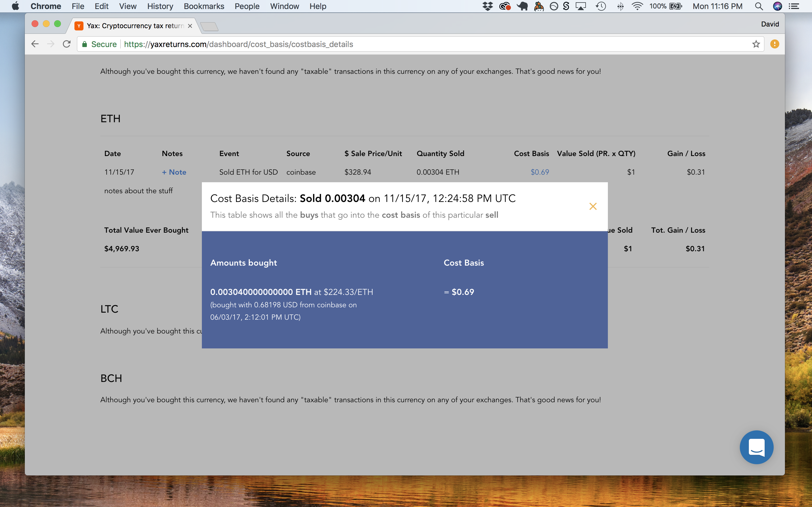Open the People menu
The height and width of the screenshot is (507, 812).
tap(247, 6)
